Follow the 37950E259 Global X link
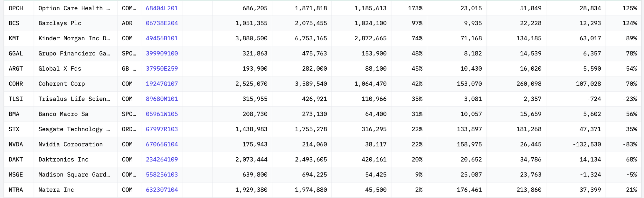The width and height of the screenshot is (644, 198). pos(162,69)
